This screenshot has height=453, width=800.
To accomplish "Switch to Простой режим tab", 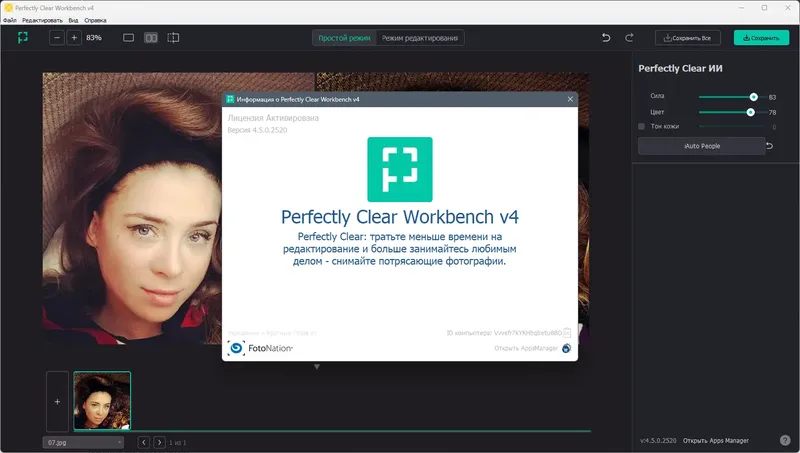I will (344, 38).
